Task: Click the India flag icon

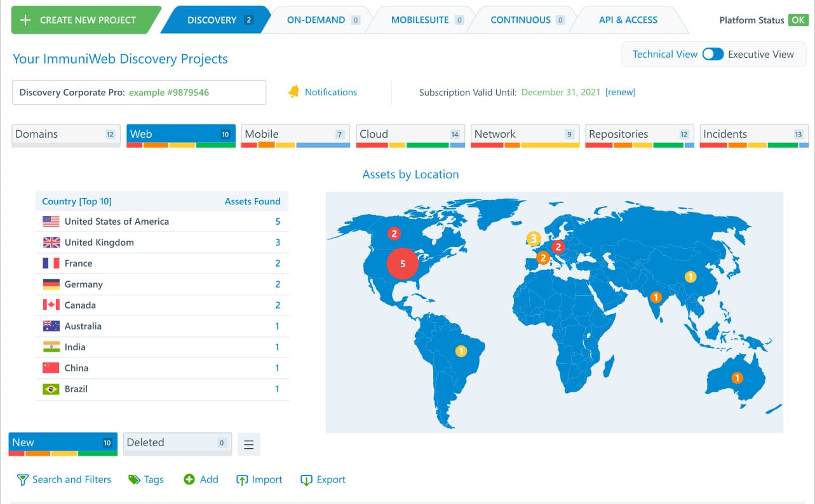Action: tap(51, 347)
